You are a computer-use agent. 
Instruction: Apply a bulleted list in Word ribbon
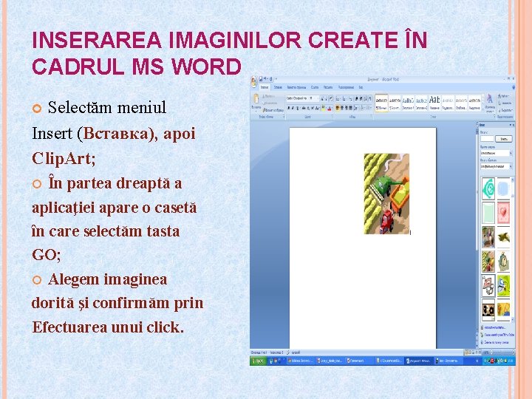(x=338, y=99)
